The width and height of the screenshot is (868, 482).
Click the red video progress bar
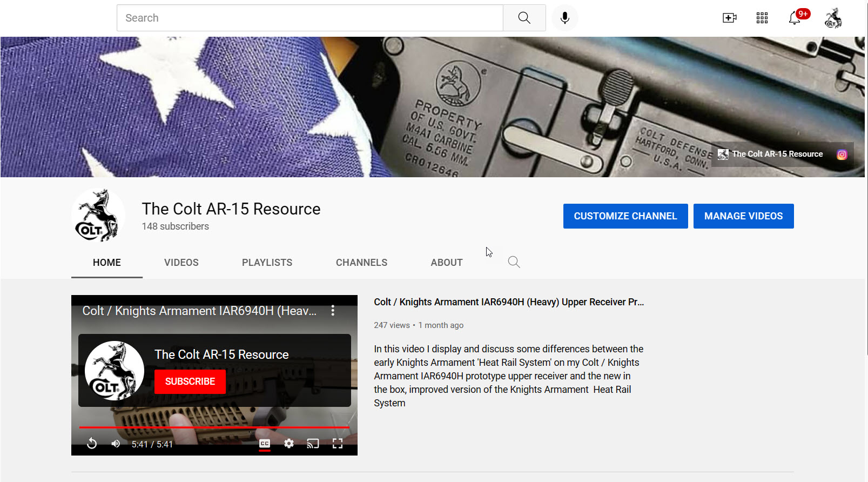pyautogui.click(x=214, y=427)
